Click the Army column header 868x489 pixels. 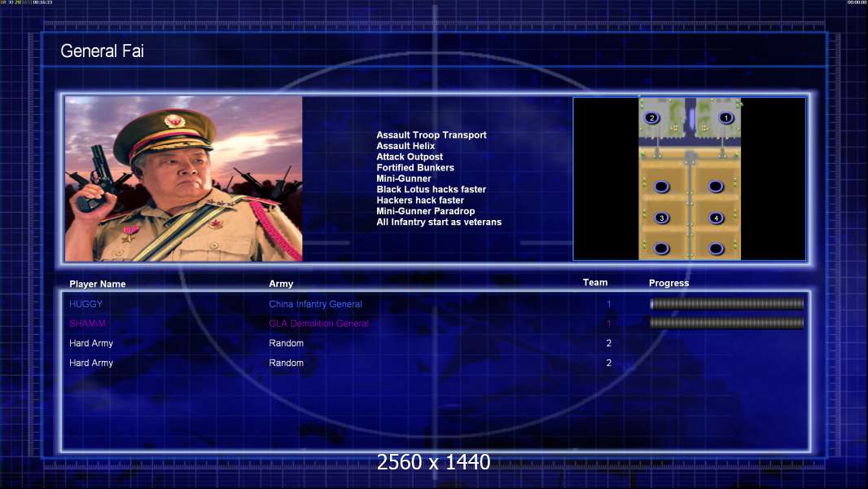pos(281,284)
